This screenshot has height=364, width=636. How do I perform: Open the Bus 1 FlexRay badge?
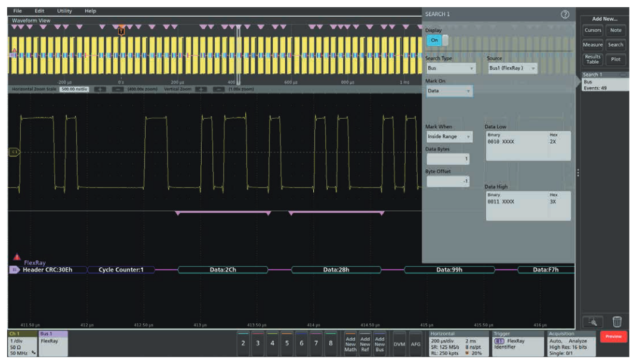tap(53, 344)
